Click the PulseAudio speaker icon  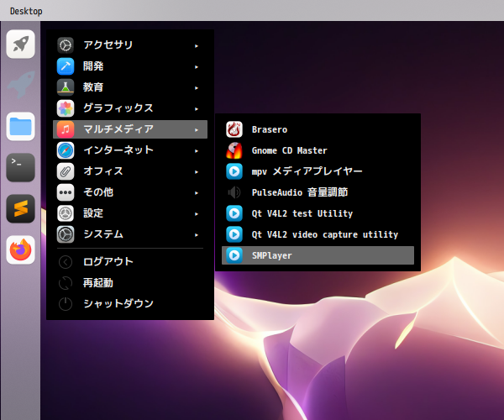coord(234,192)
